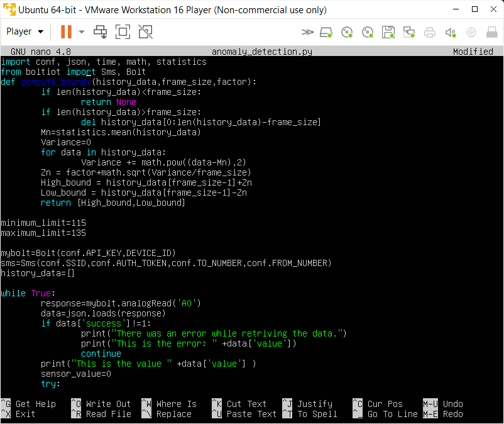Click the VMware Player logo icon
504x424 pixels.
[9, 9]
